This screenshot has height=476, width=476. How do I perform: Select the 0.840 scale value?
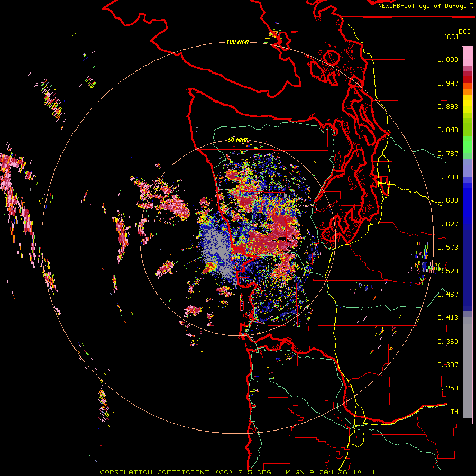[448, 130]
